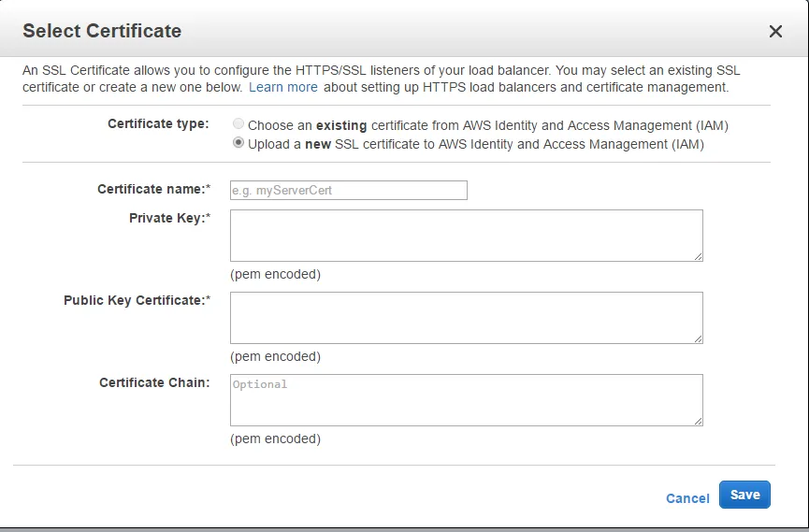Click the optional Certificate Chain text area
Screen dimensions: 809x532
(x=466, y=399)
